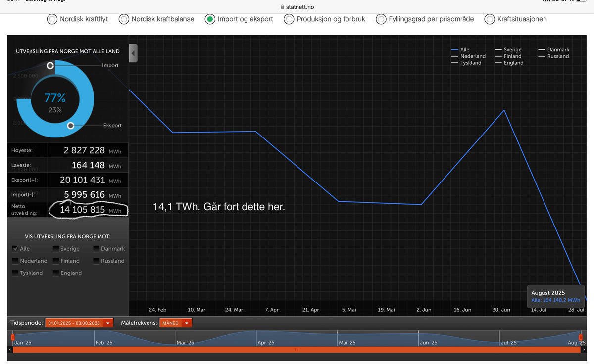Image resolution: width=594 pixels, height=364 pixels.
Task: Click the England legend entry in chart
Action: click(509, 63)
